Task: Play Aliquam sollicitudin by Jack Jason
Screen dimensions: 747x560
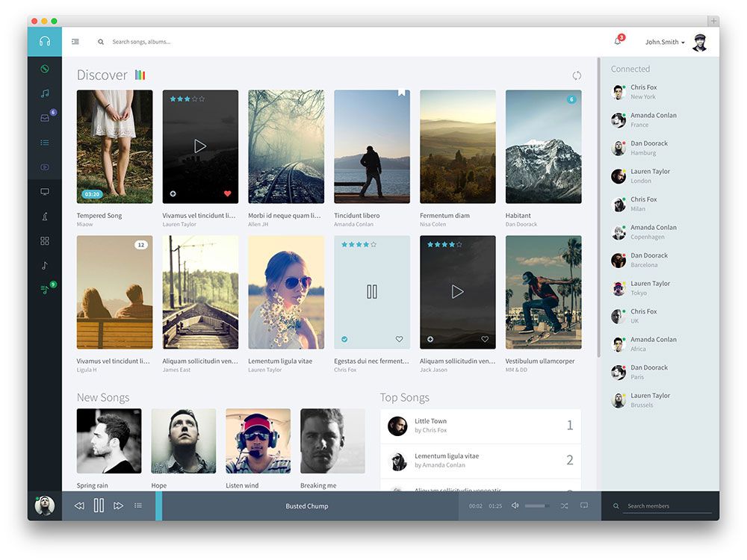Action: point(457,291)
